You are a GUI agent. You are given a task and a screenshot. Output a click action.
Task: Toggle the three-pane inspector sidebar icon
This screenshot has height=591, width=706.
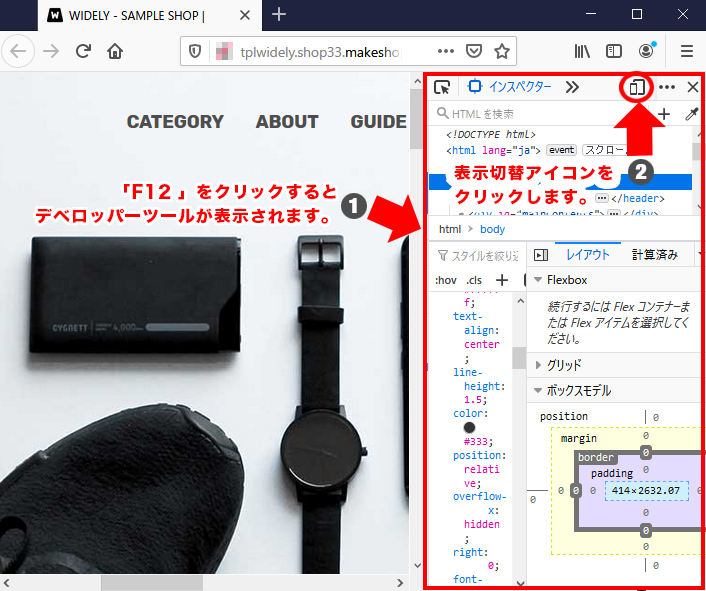point(540,255)
